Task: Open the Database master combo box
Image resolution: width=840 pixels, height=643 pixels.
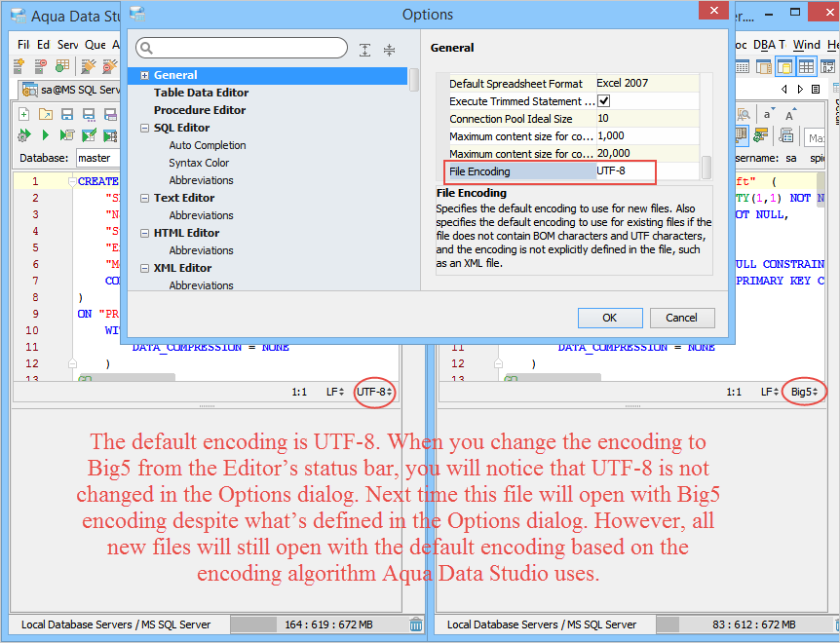Action: click(98, 158)
